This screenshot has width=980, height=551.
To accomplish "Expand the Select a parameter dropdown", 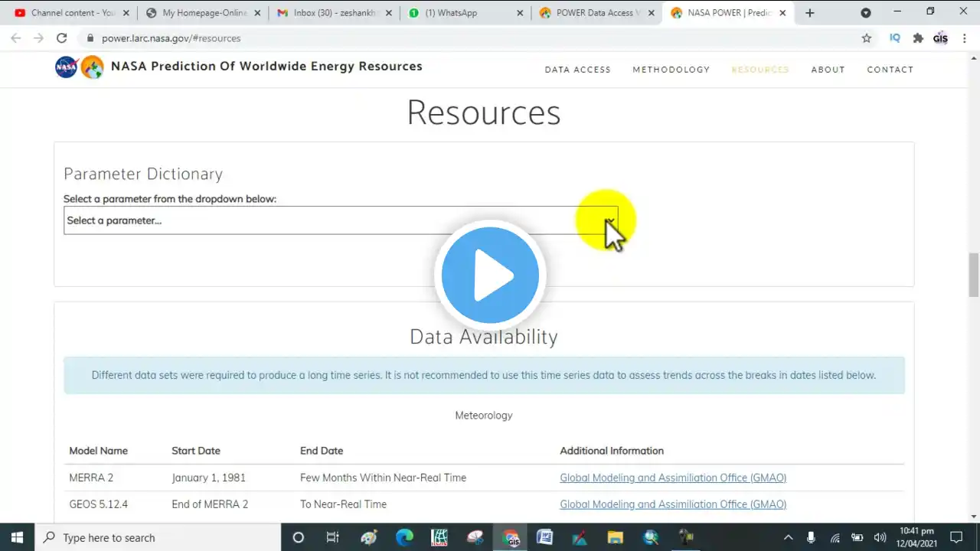I will pos(341,220).
